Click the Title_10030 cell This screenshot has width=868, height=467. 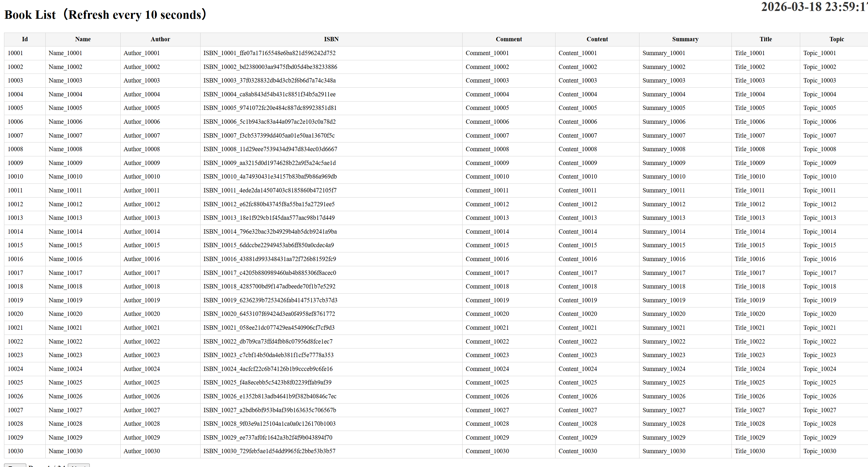point(766,451)
